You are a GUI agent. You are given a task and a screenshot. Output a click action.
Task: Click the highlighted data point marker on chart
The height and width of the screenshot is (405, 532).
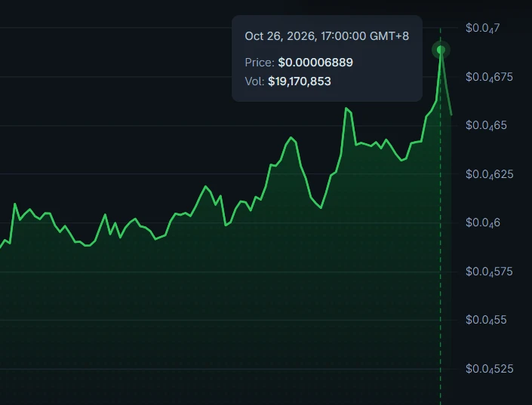[441, 51]
